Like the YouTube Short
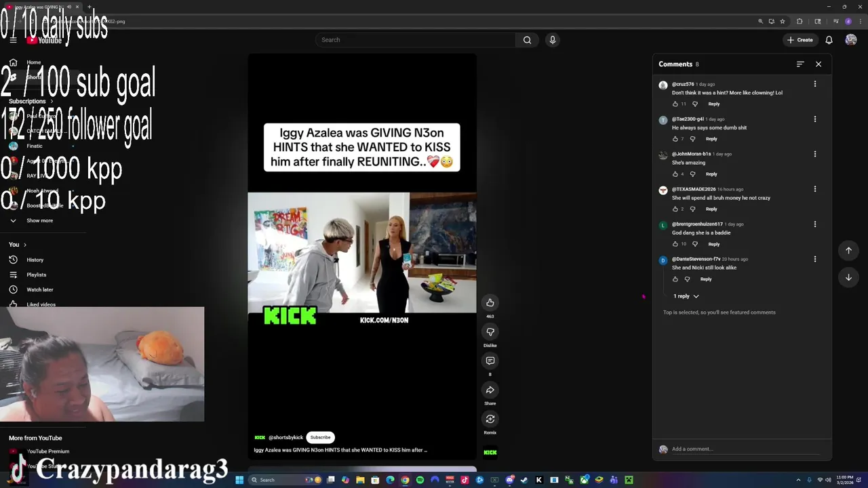The image size is (868, 488). click(x=490, y=302)
